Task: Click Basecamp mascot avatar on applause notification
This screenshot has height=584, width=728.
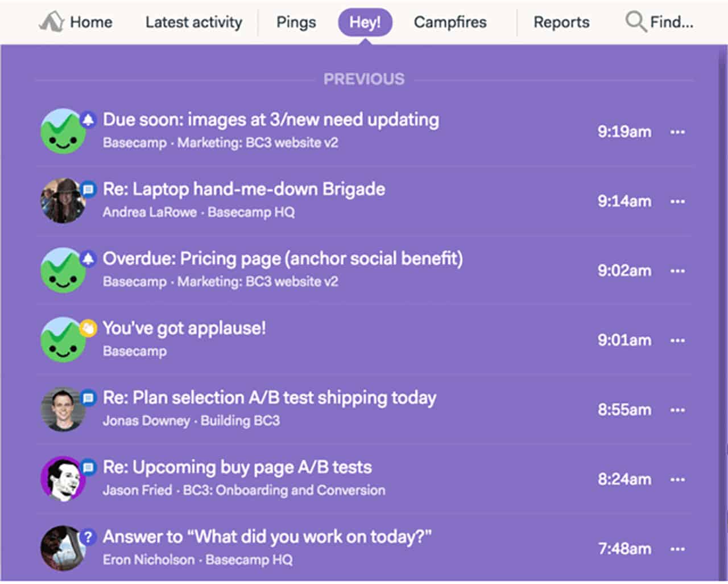Action: coord(63,340)
